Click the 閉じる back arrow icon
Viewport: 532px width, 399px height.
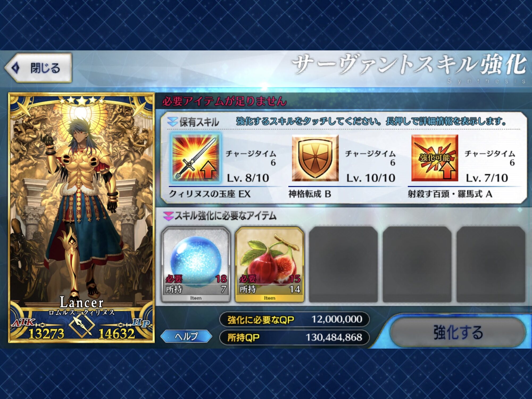(x=16, y=68)
